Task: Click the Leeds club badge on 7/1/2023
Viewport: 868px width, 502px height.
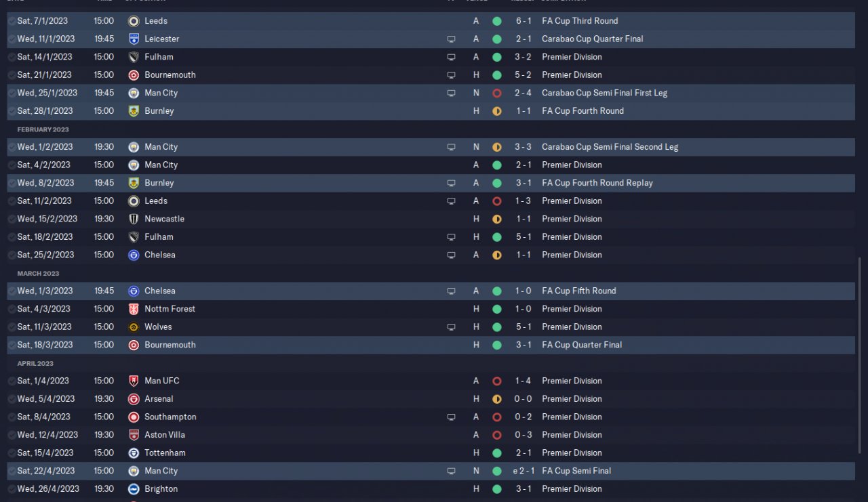Action: point(134,21)
